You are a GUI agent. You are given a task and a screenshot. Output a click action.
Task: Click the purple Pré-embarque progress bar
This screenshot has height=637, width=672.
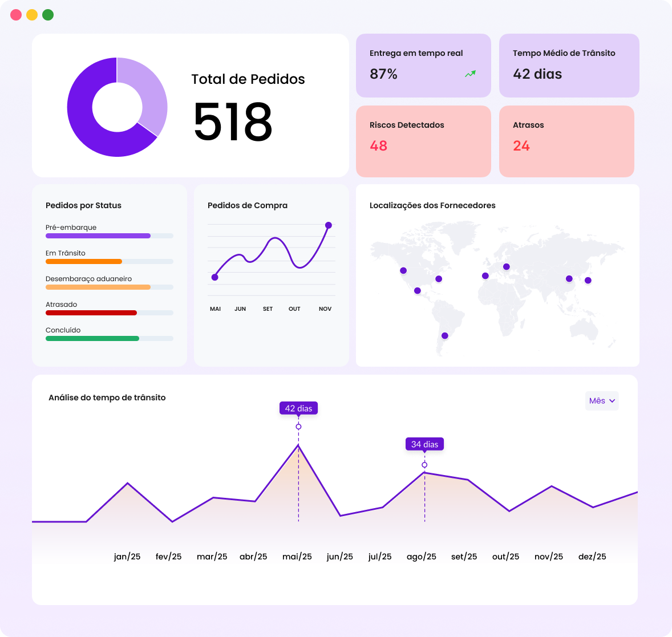98,236
